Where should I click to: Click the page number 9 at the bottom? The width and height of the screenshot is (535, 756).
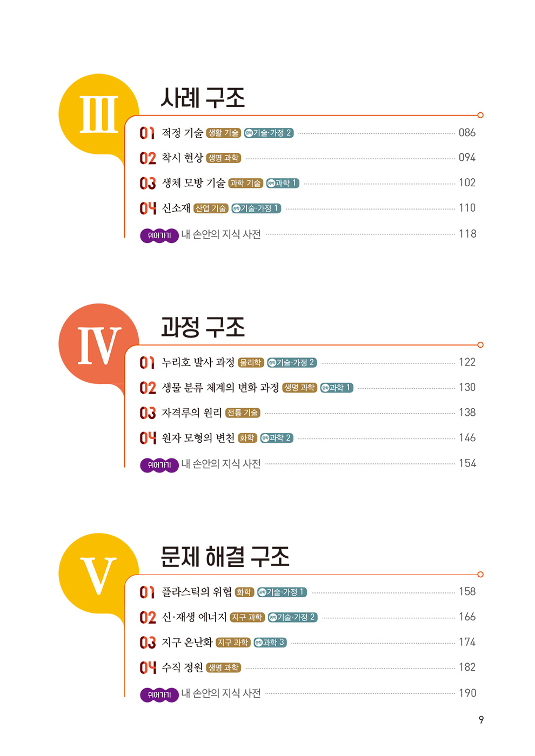click(x=481, y=720)
